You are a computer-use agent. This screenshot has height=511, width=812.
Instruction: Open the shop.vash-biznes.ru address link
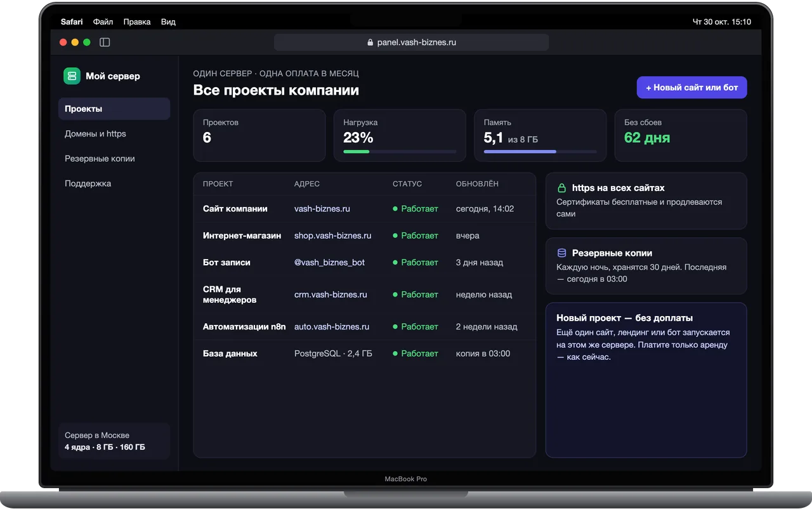[x=333, y=236]
